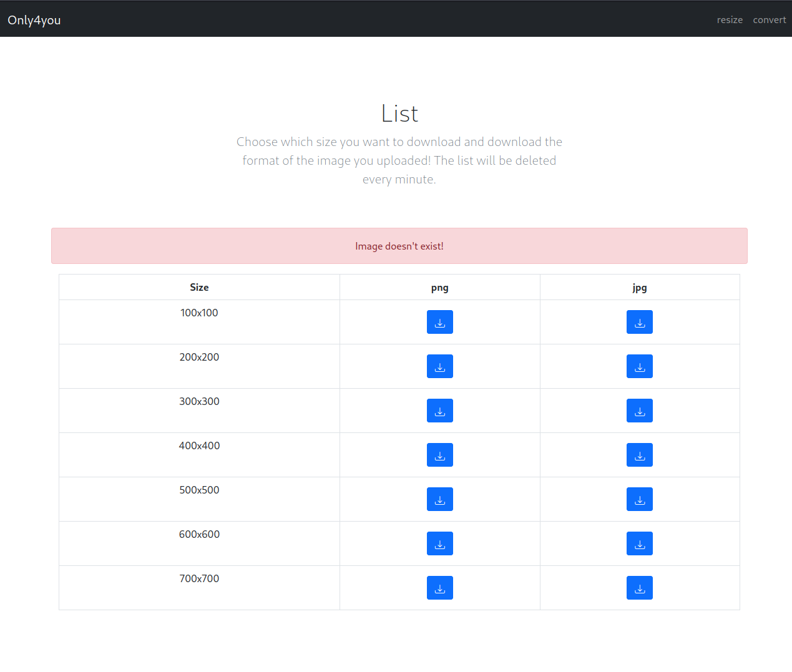Download the 300x300 png image
This screenshot has height=672, width=792.
440,411
